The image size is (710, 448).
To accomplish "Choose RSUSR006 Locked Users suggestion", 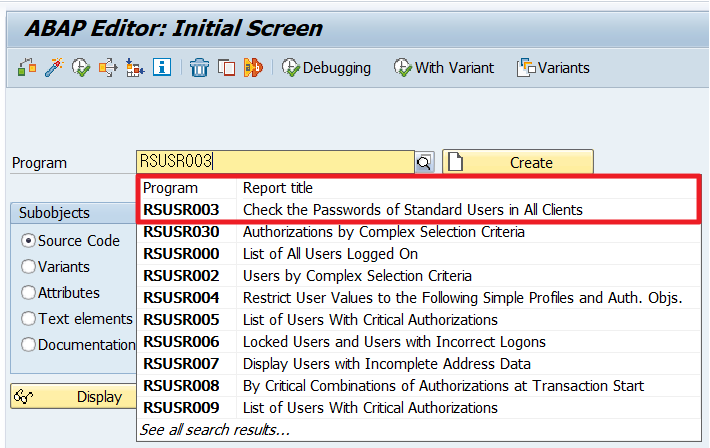I will tap(418, 342).
